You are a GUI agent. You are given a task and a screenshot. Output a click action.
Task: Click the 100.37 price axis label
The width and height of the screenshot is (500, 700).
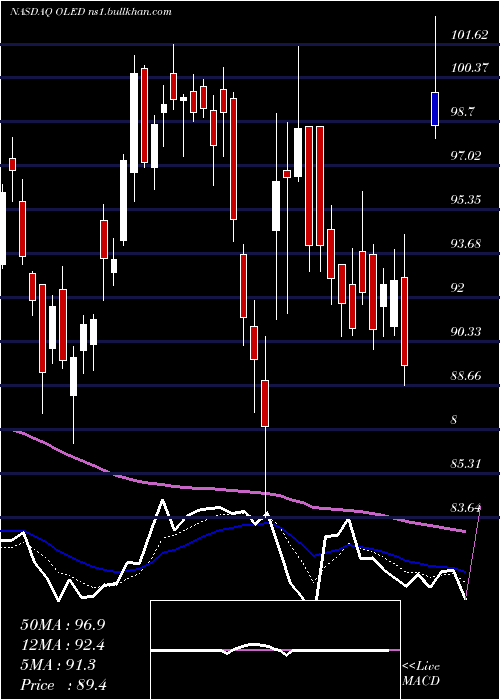coord(469,68)
